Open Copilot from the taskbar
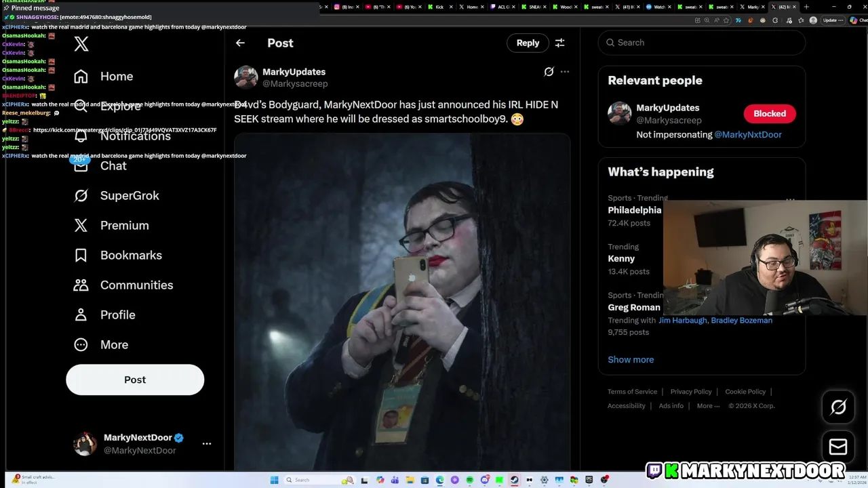 coord(380,480)
